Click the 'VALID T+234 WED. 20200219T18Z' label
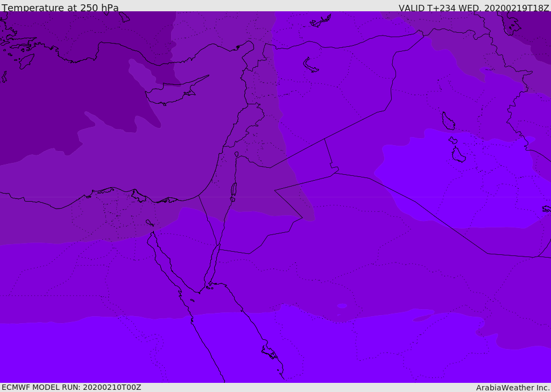 474,8
